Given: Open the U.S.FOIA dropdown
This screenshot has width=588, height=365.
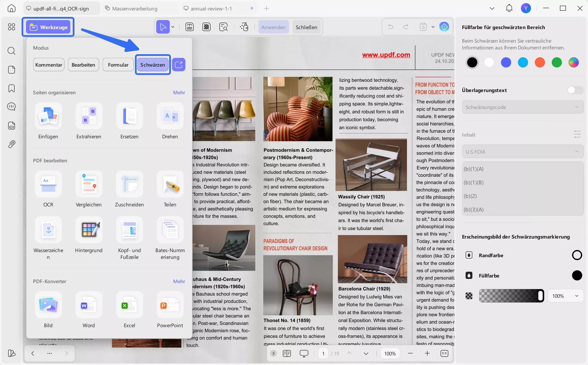Looking at the screenshot, I should click(x=522, y=152).
